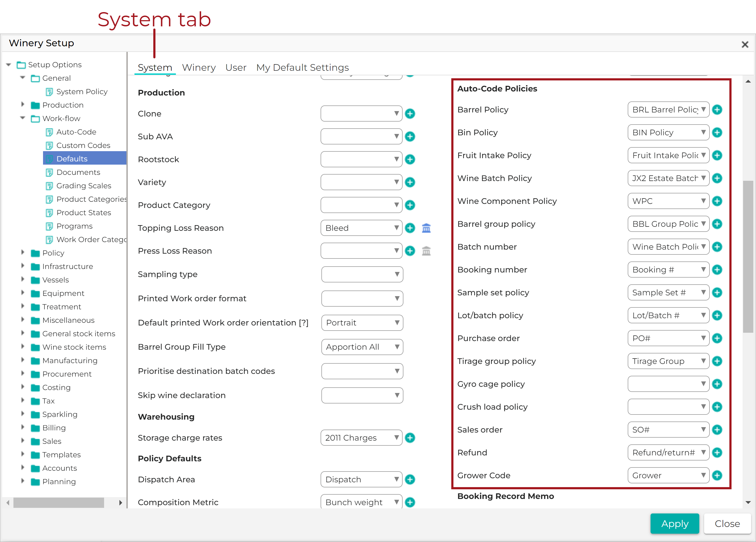Add Batch number policy with plus icon
The width and height of the screenshot is (756, 542).
point(717,247)
